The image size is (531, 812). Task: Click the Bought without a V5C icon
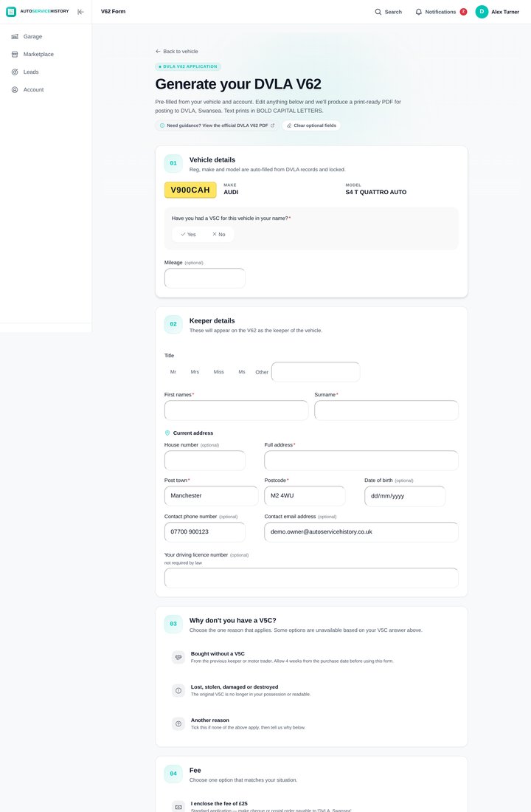[178, 657]
